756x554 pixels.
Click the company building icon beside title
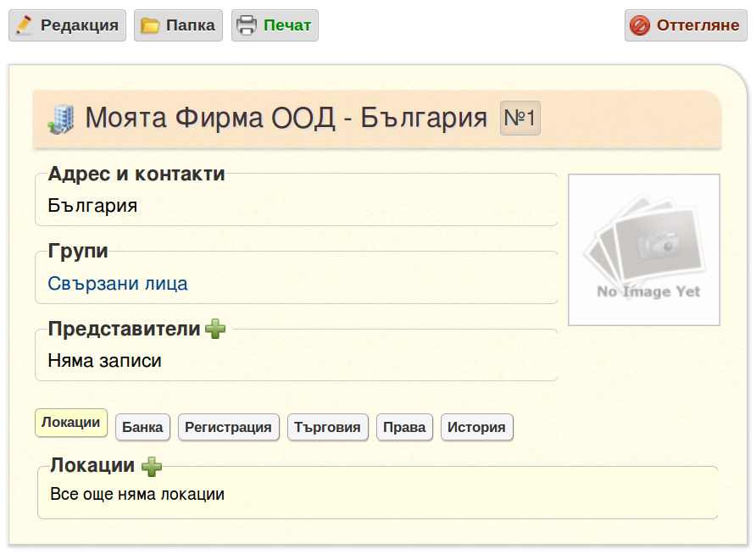(x=61, y=119)
